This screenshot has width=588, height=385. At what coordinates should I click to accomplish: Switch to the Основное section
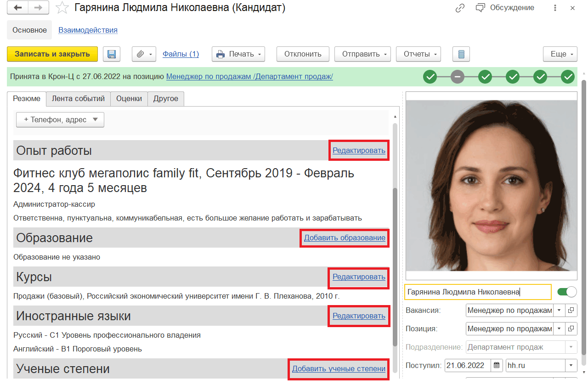tap(29, 30)
